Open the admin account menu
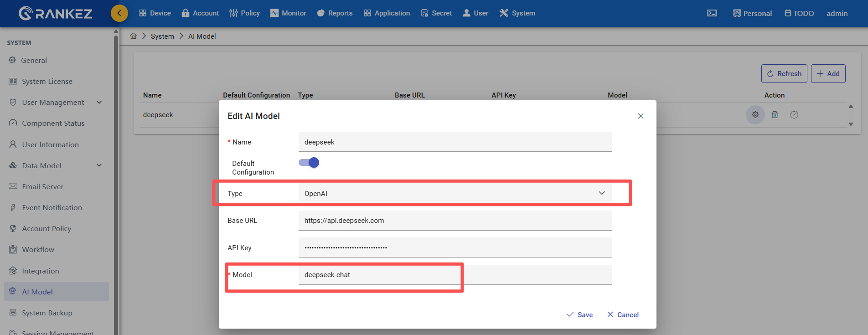Viewport: 868px width, 335px height. pos(837,13)
